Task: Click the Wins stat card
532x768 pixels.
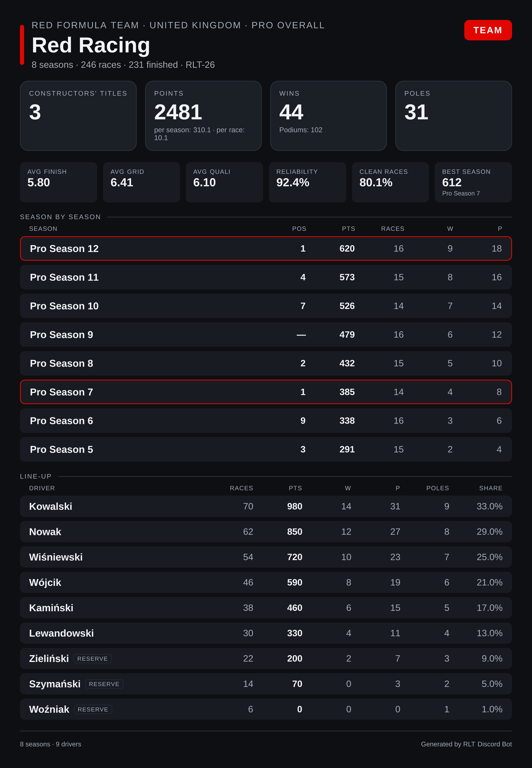Action: pos(328,116)
